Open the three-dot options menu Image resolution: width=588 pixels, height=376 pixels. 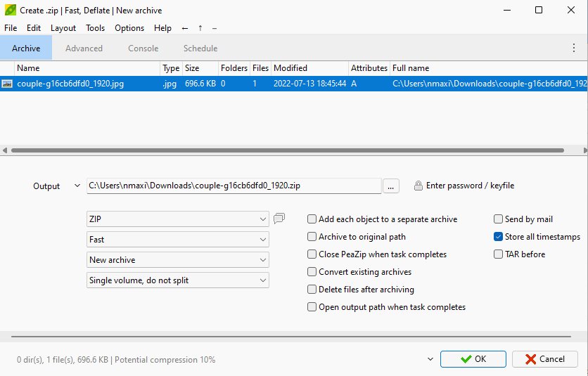click(574, 48)
